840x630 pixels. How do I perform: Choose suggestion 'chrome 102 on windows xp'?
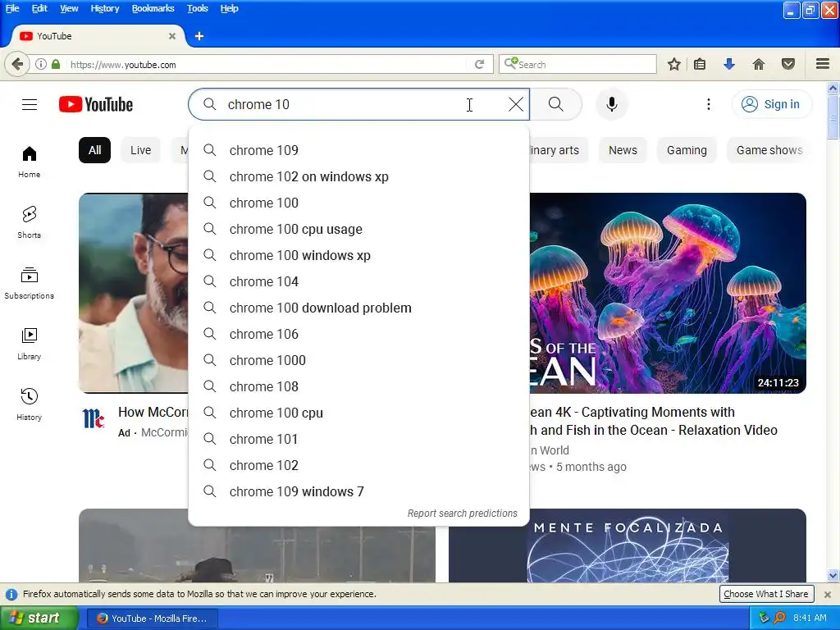[359, 176]
